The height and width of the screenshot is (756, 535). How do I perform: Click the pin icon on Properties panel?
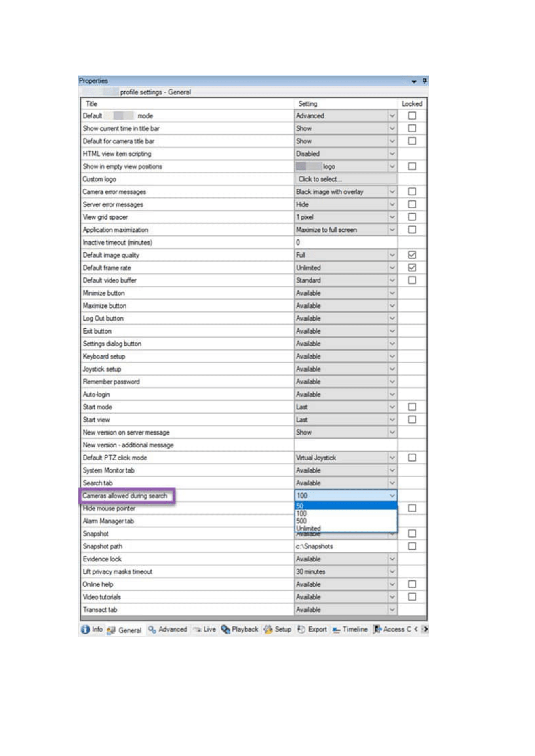click(424, 81)
